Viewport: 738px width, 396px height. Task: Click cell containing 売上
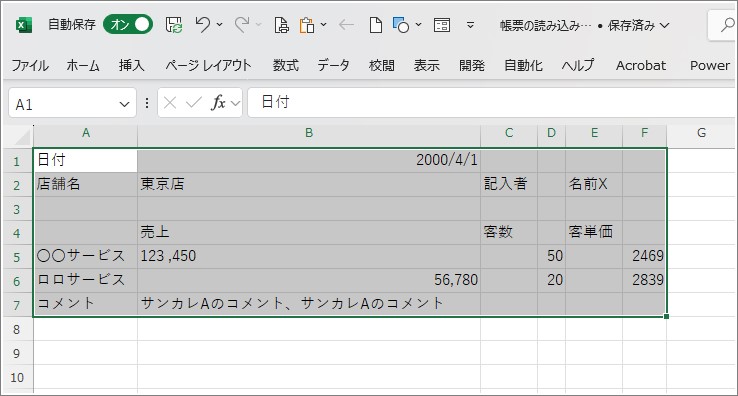coord(309,232)
